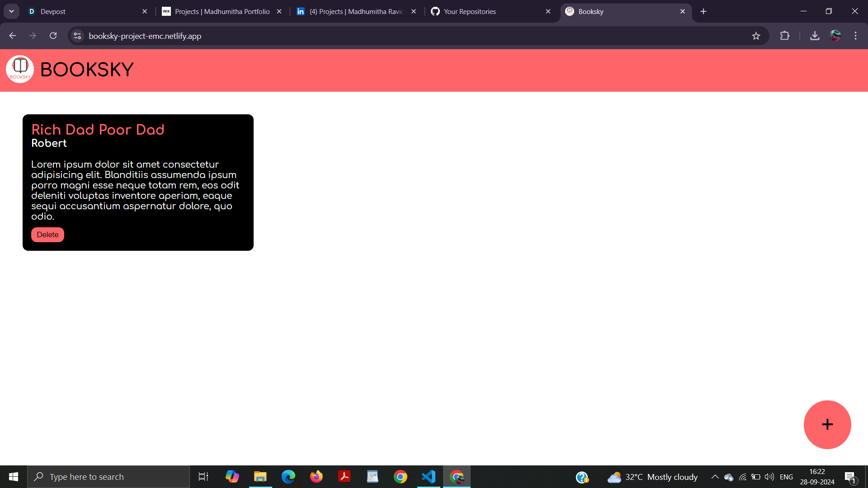Bookmark the Booksky page with the star
Screen dimensions: 868x488
click(x=756, y=36)
